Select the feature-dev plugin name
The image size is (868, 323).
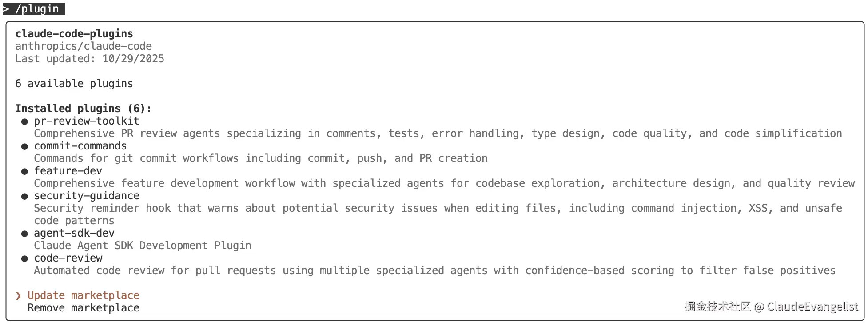tap(68, 171)
